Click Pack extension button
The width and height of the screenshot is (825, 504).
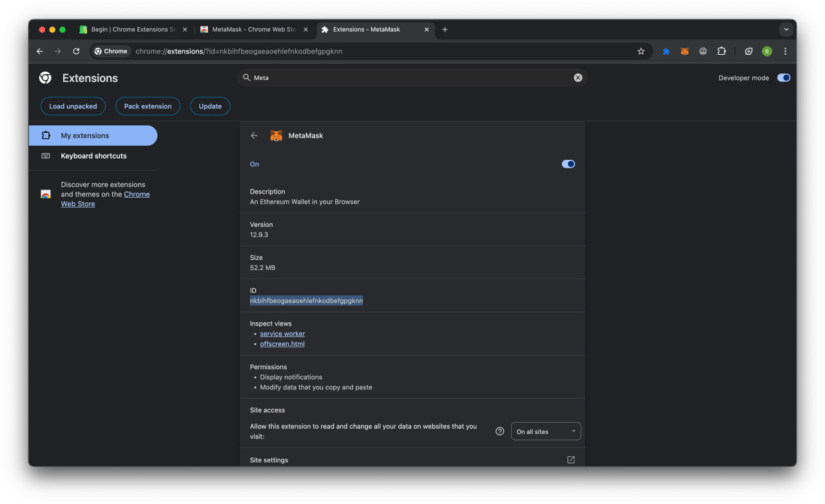(148, 106)
